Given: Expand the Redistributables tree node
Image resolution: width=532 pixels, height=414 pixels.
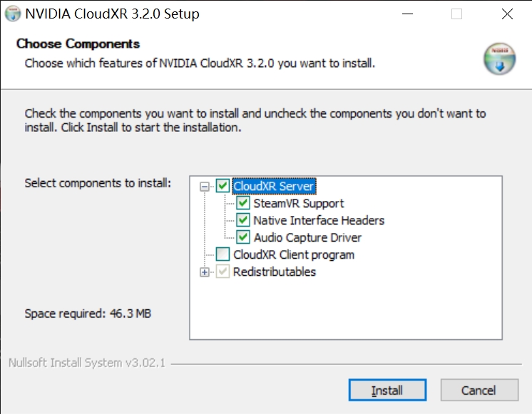Looking at the screenshot, I should point(204,272).
